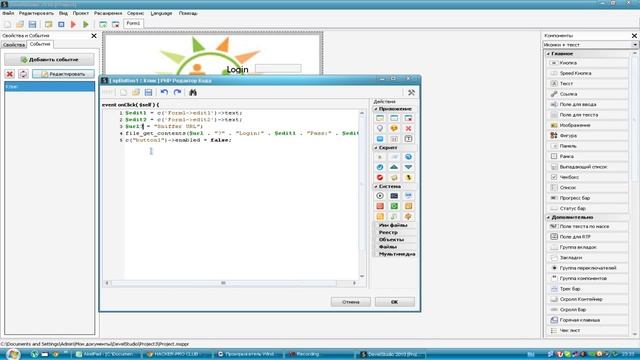This screenshot has width=640, height=360.
Task: Click the save floppy icon in main toolbar
Action: point(32,24)
